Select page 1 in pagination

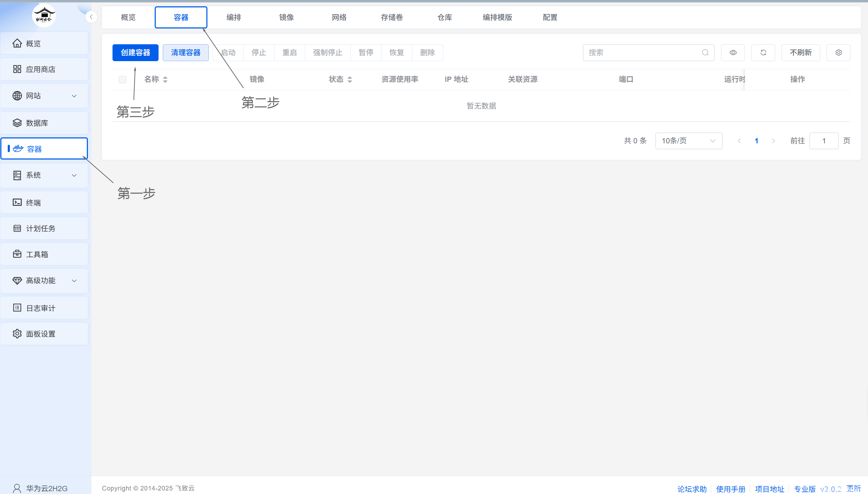coord(757,141)
